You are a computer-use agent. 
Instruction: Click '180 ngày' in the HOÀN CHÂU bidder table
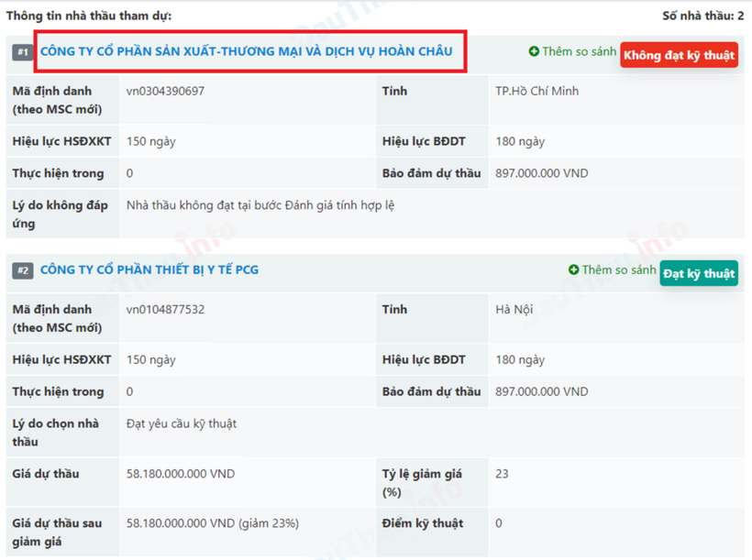point(520,141)
